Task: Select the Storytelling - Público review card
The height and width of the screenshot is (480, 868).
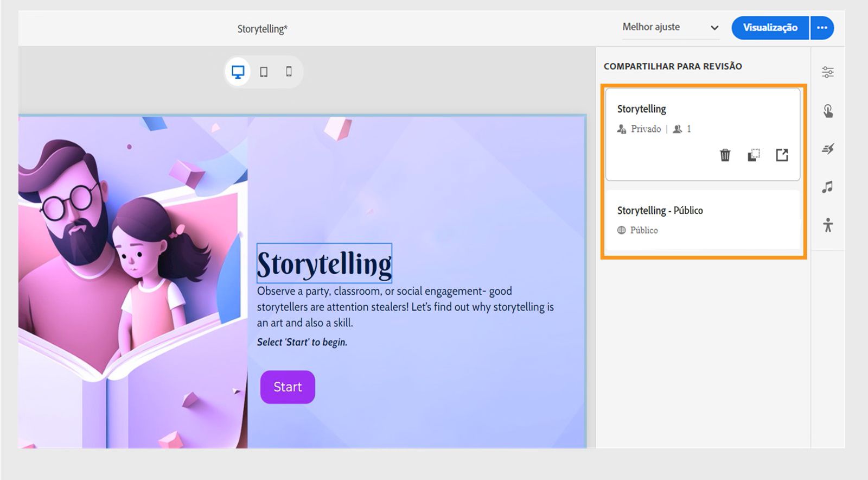Action: tap(703, 219)
